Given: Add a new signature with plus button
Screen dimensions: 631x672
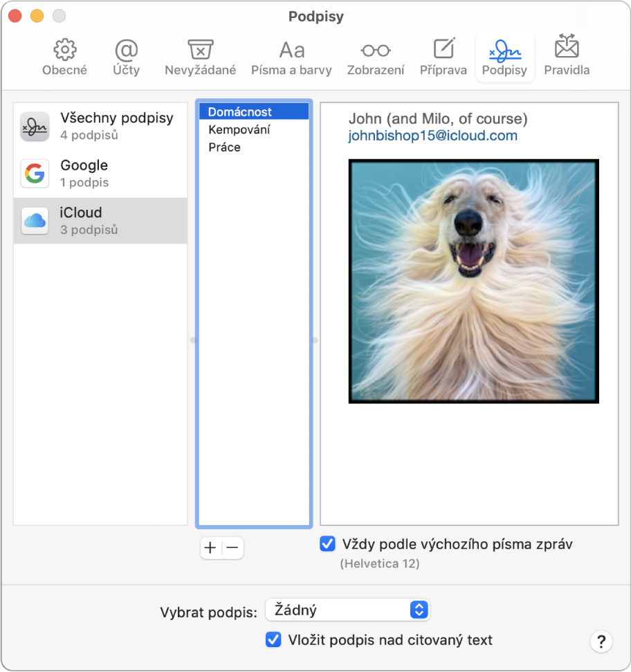Looking at the screenshot, I should [210, 547].
